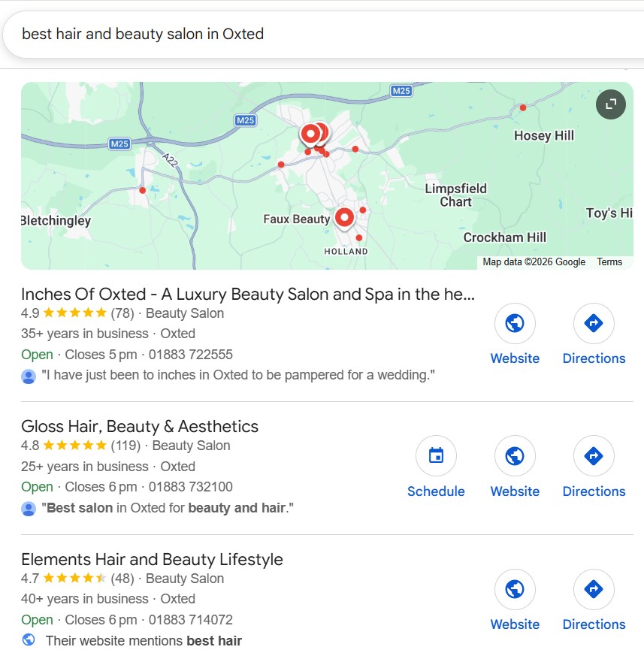Get directions to Gloss Hair, Beauty & Aesthetics
644x665 pixels.
point(594,456)
